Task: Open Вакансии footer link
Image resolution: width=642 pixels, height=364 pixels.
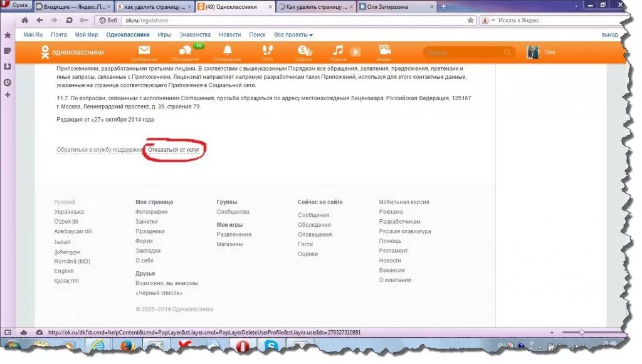Action: (x=392, y=271)
